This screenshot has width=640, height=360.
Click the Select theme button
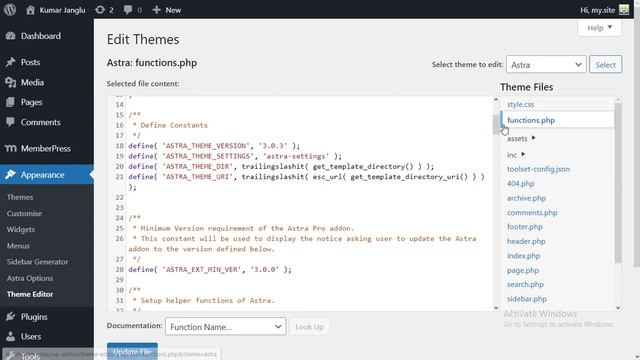tap(605, 64)
